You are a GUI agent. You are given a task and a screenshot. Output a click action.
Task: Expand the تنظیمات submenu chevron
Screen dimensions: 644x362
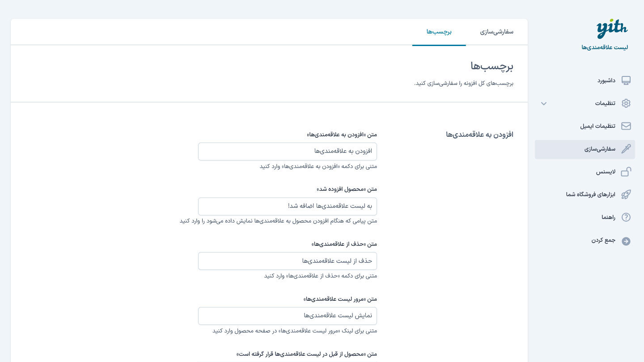pos(544,104)
